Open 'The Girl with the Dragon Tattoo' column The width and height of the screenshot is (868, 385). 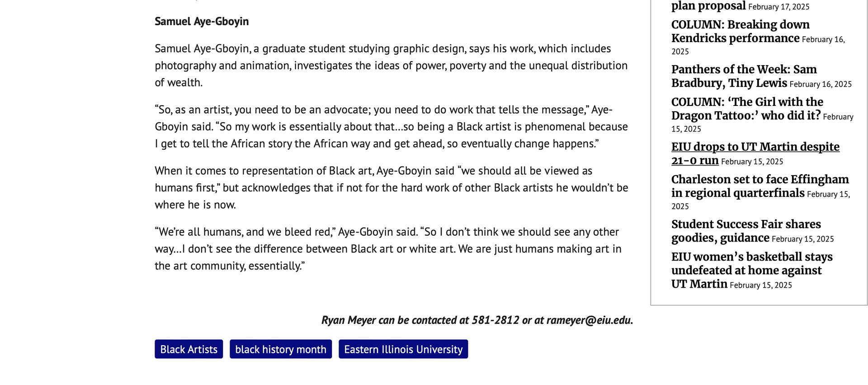point(747,109)
